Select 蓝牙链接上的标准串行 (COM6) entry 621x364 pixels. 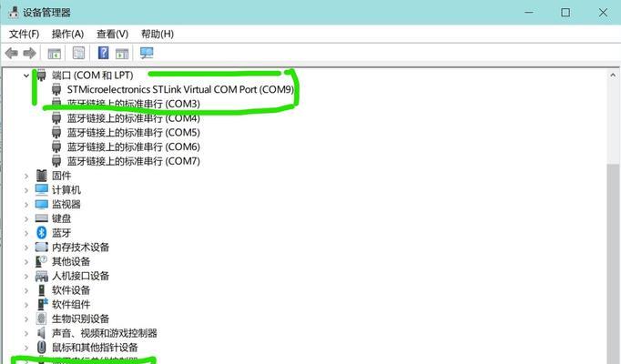[x=134, y=147]
